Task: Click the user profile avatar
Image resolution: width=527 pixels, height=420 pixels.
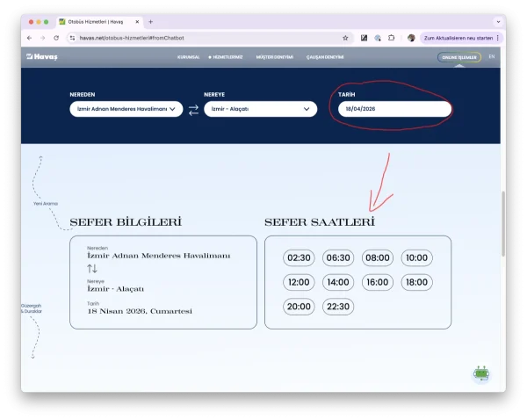Action: pos(411,38)
